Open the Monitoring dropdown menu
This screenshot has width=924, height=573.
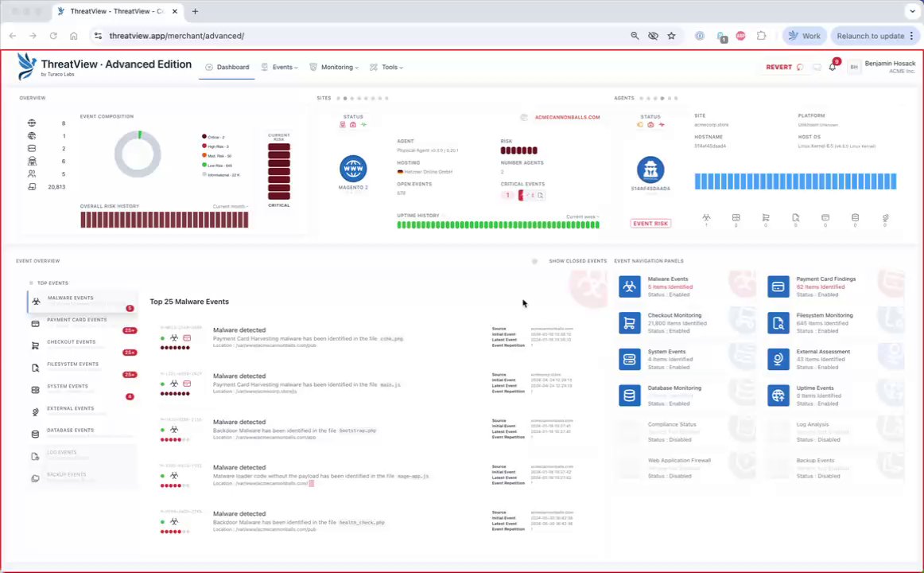click(x=334, y=67)
